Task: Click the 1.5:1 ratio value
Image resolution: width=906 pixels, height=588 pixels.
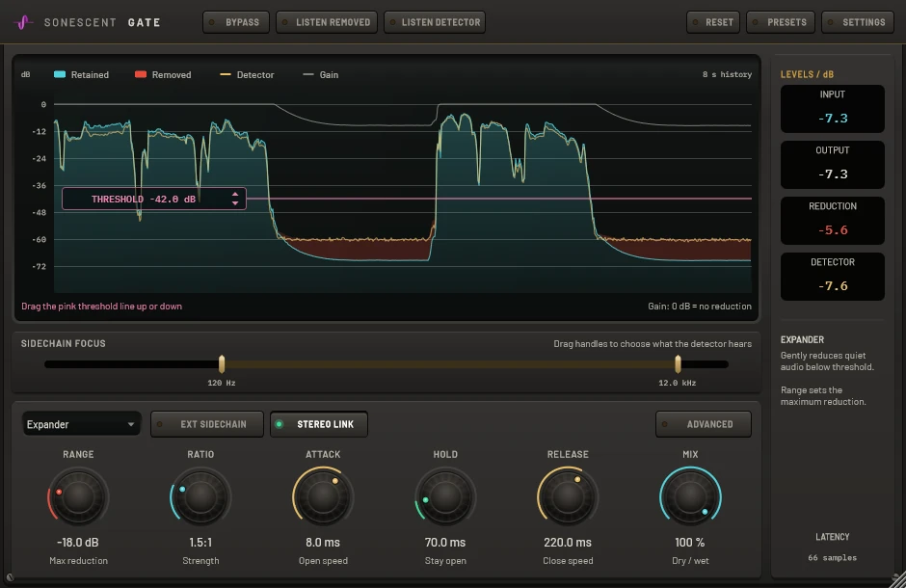Action: tap(200, 543)
